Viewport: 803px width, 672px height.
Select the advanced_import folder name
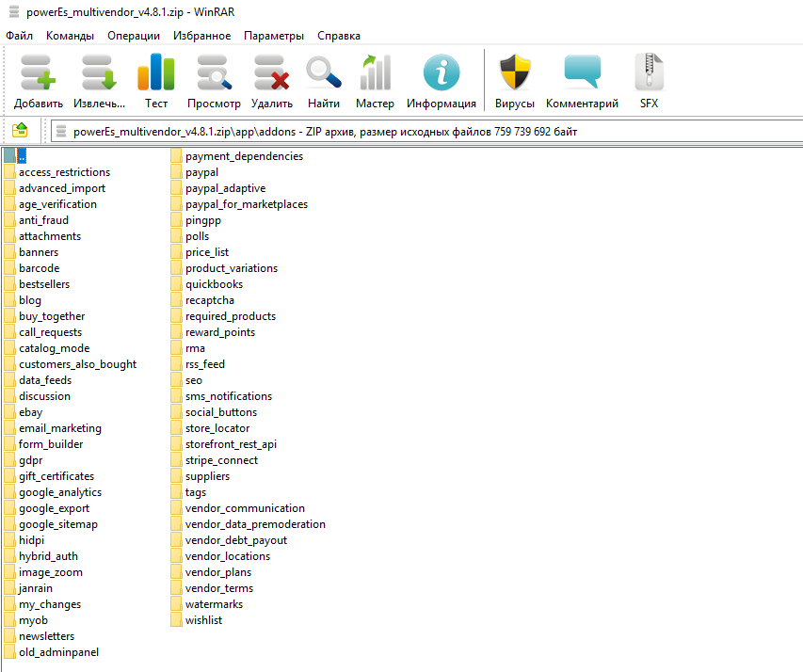pos(62,188)
